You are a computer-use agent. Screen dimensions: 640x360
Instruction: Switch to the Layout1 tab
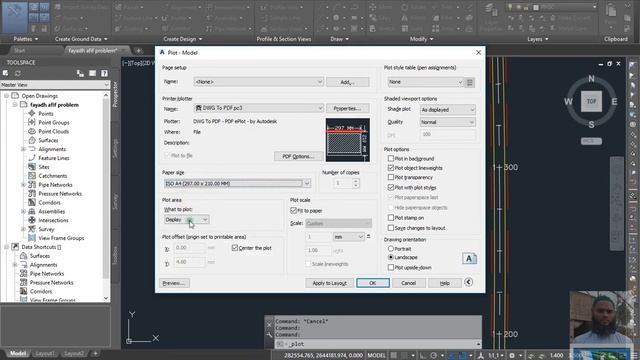pyautogui.click(x=44, y=353)
